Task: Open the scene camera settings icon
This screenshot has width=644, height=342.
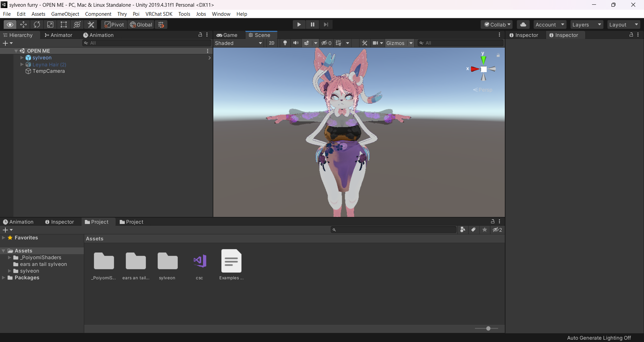Action: 376,43
